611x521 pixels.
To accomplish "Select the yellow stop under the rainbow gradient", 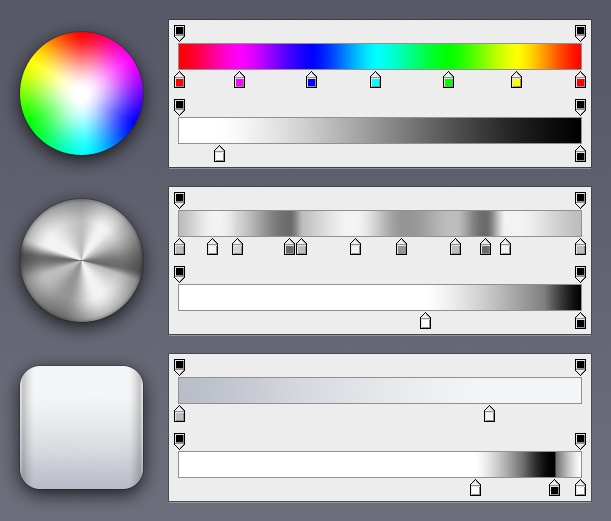I will pos(516,81).
